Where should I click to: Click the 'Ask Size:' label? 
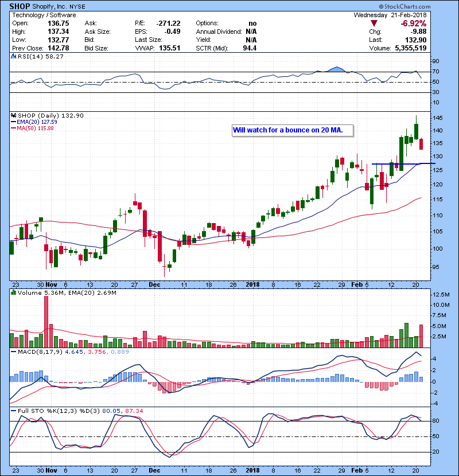tap(98, 32)
